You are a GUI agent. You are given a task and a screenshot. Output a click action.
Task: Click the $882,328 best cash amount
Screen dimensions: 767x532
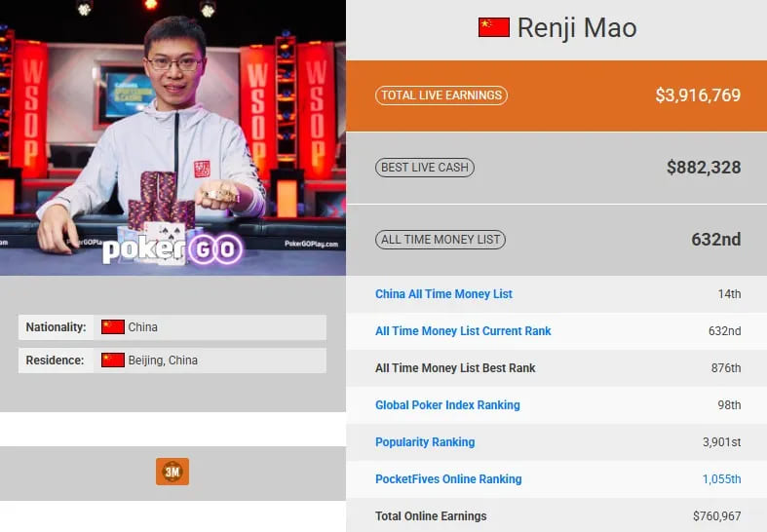click(704, 168)
